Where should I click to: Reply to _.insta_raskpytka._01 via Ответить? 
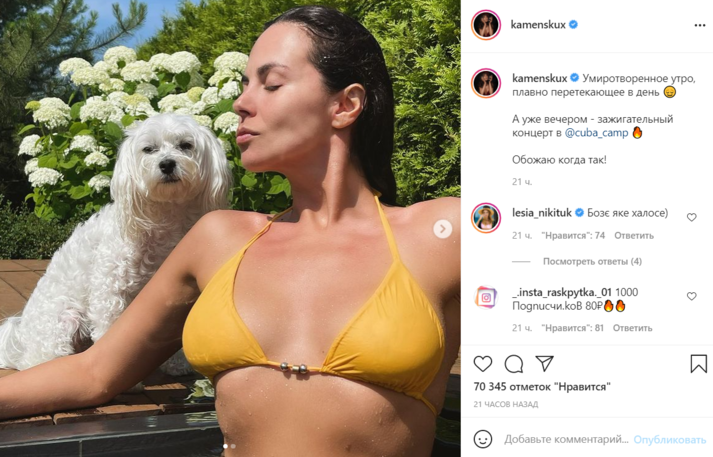(x=633, y=328)
